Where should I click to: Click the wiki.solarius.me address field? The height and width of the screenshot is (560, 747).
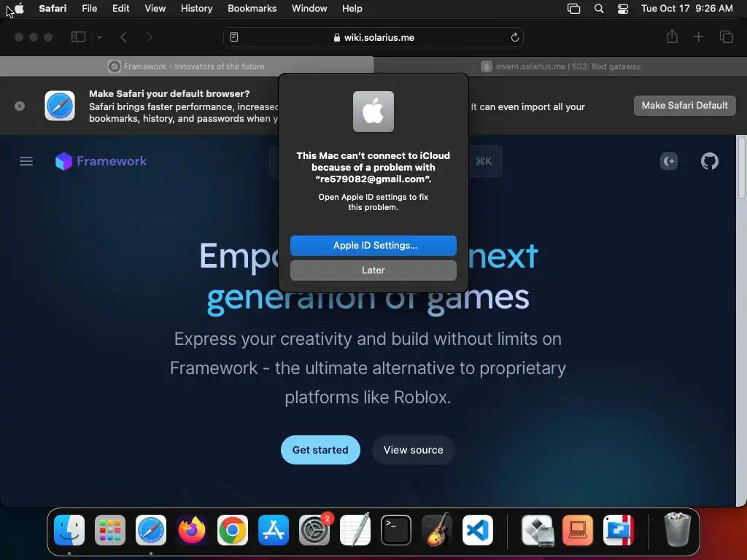373,37
